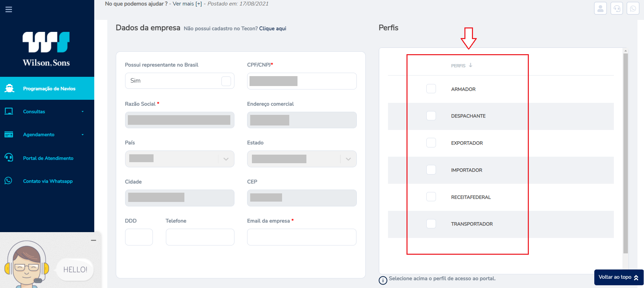Click the IMPORTADOR row label
The height and width of the screenshot is (288, 644).
pos(466,170)
